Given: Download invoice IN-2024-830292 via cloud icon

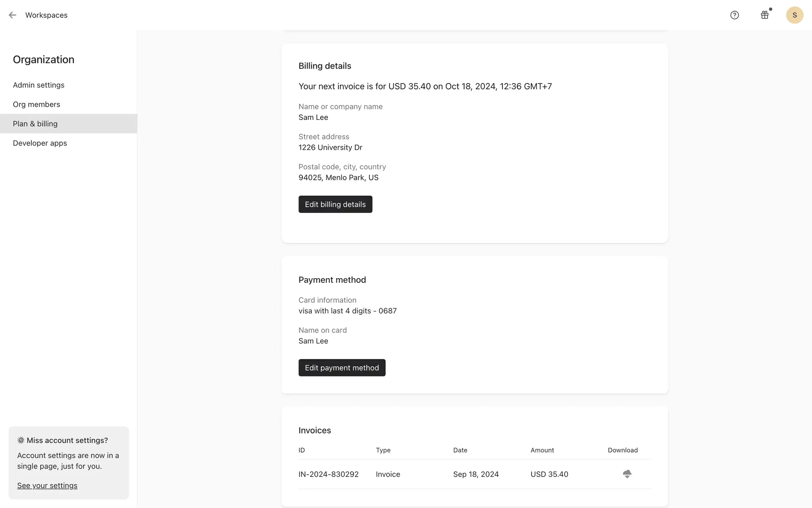Looking at the screenshot, I should (x=627, y=474).
